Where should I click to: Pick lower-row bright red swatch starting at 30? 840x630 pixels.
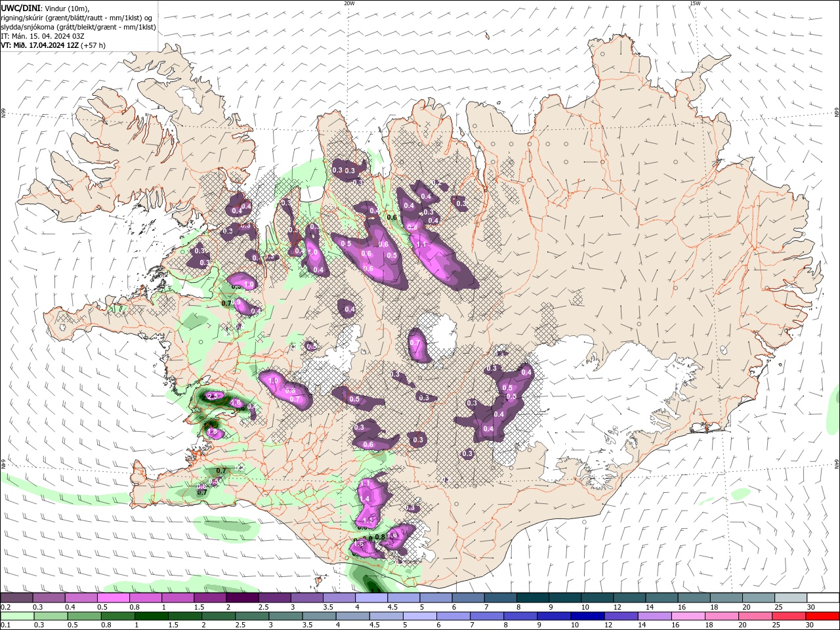[x=822, y=616]
